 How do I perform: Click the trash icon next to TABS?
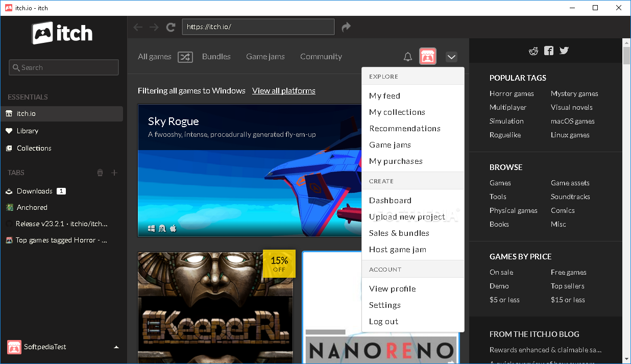click(x=100, y=173)
